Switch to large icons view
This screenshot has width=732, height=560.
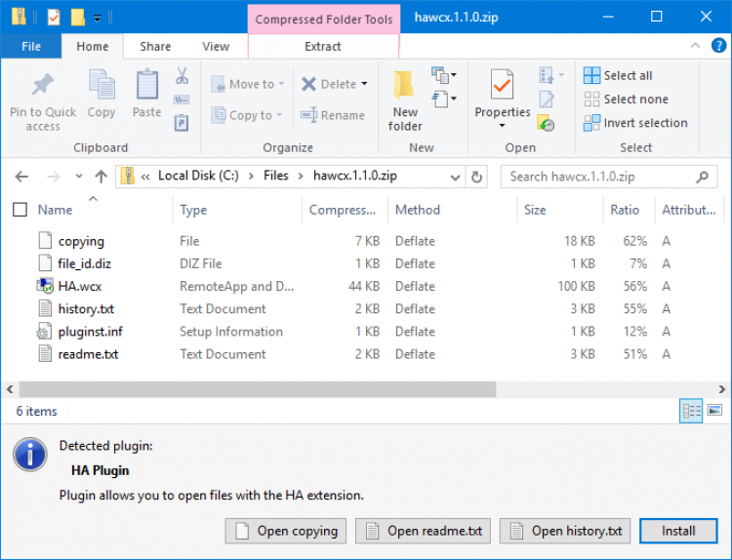click(x=714, y=411)
